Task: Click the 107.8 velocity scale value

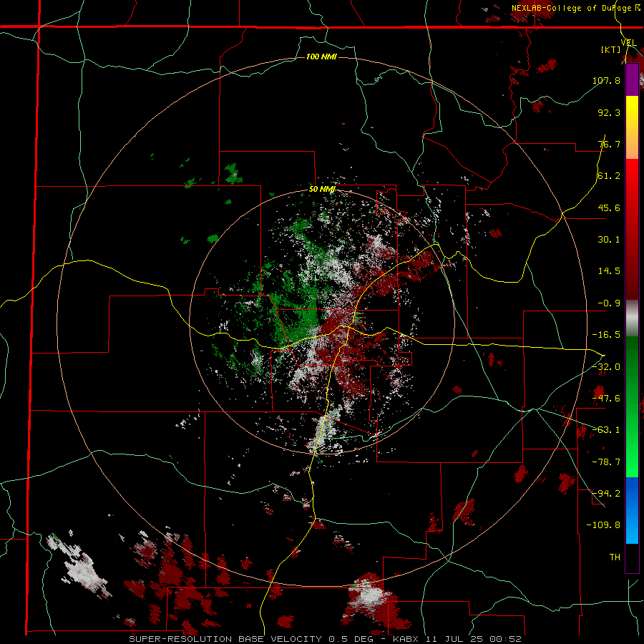Action: point(606,80)
